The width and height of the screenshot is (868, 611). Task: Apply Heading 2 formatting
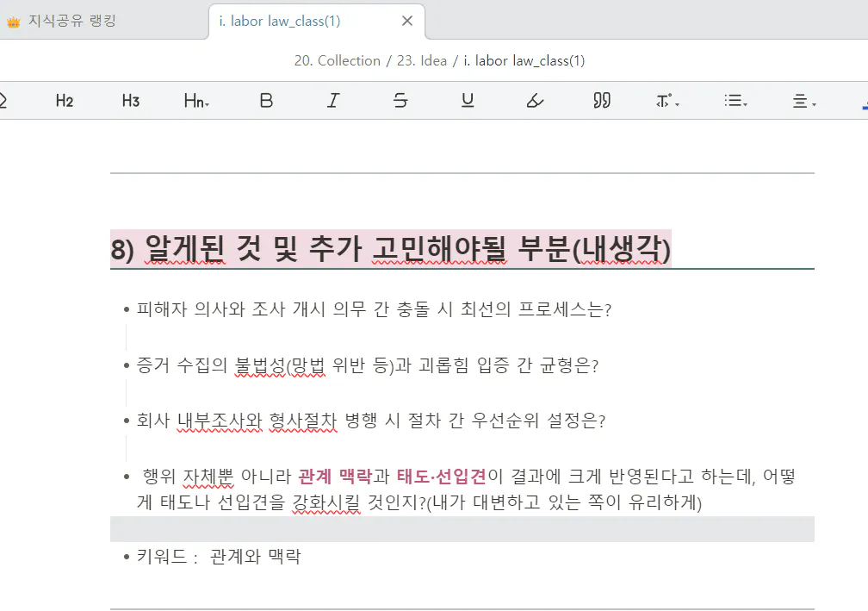(x=64, y=100)
